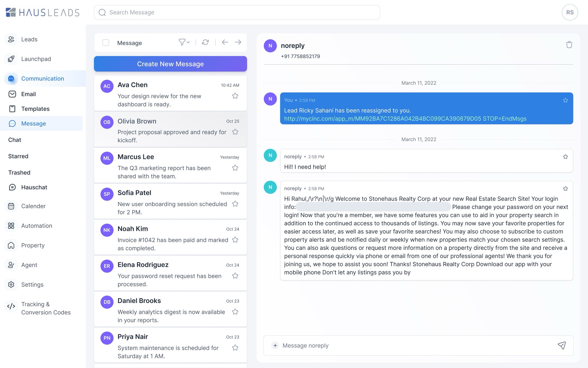Screen dimensions: 588x368
Task: Open Hauschat in sidebar
Action: (x=34, y=187)
